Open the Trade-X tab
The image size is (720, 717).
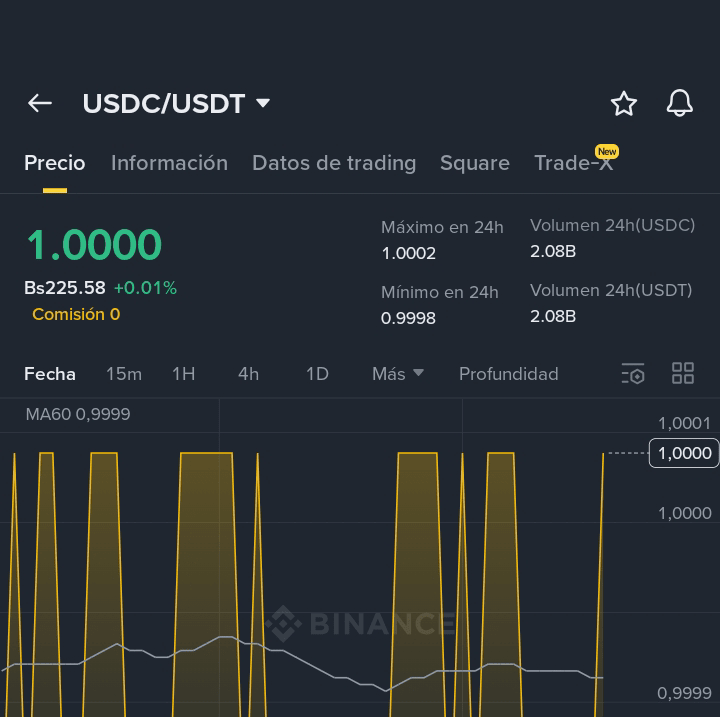pyautogui.click(x=574, y=163)
